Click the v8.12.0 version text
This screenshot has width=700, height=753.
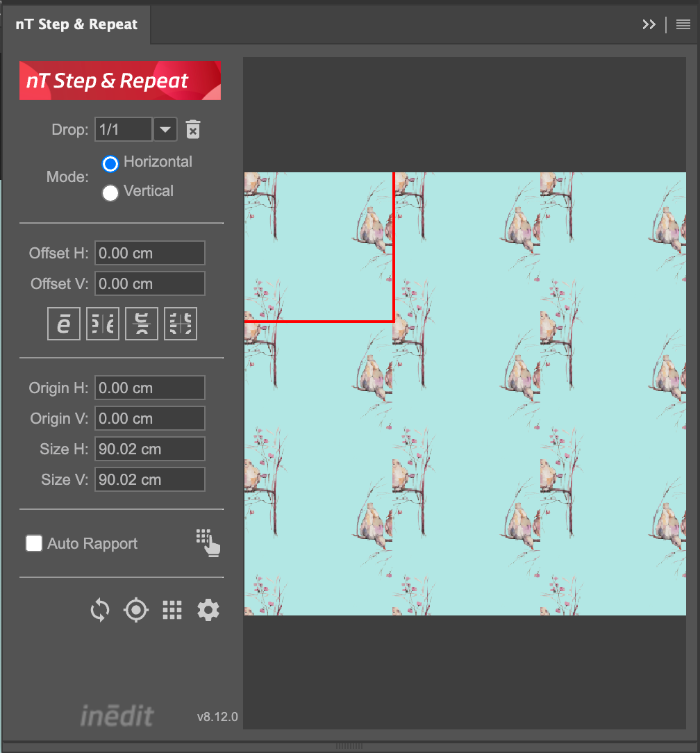click(x=217, y=717)
